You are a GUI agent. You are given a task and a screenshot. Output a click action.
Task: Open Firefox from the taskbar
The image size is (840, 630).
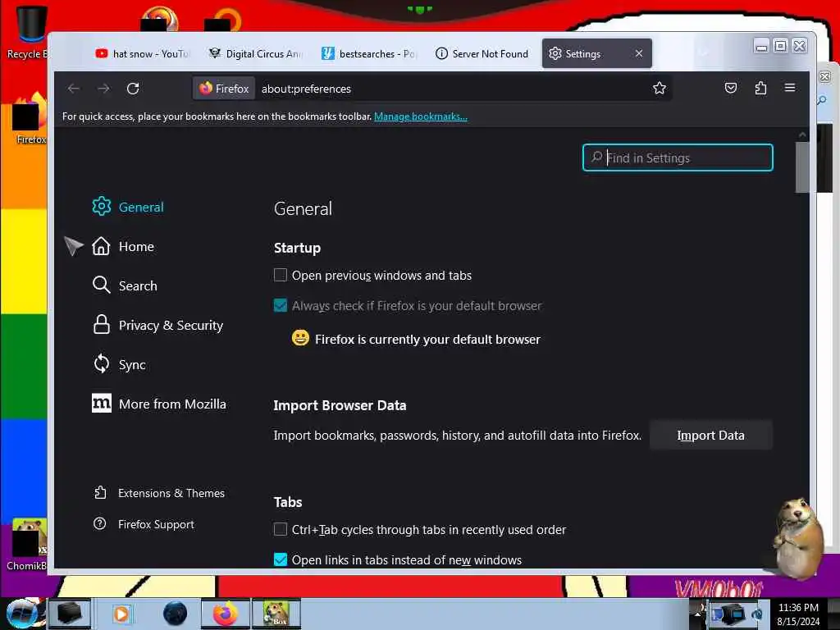[x=226, y=614]
